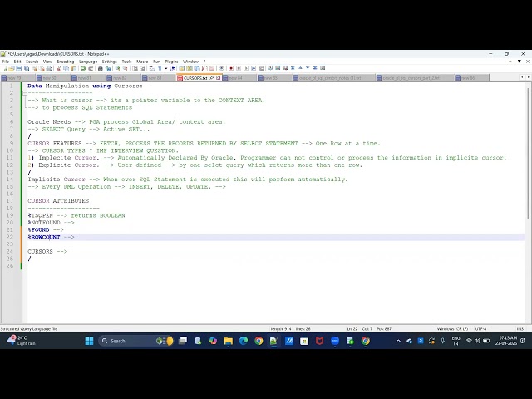This screenshot has width=532, height=399.
Task: Play back recorded macro
Action: (246, 68)
